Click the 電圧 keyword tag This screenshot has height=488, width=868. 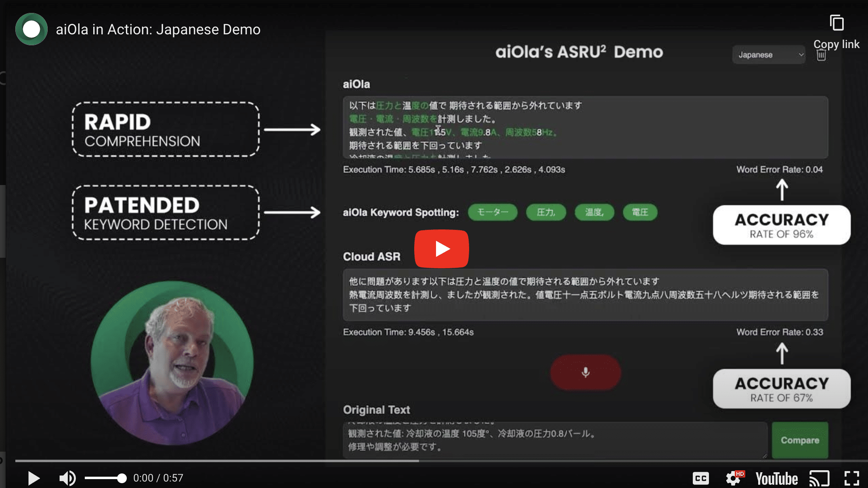[x=641, y=212]
